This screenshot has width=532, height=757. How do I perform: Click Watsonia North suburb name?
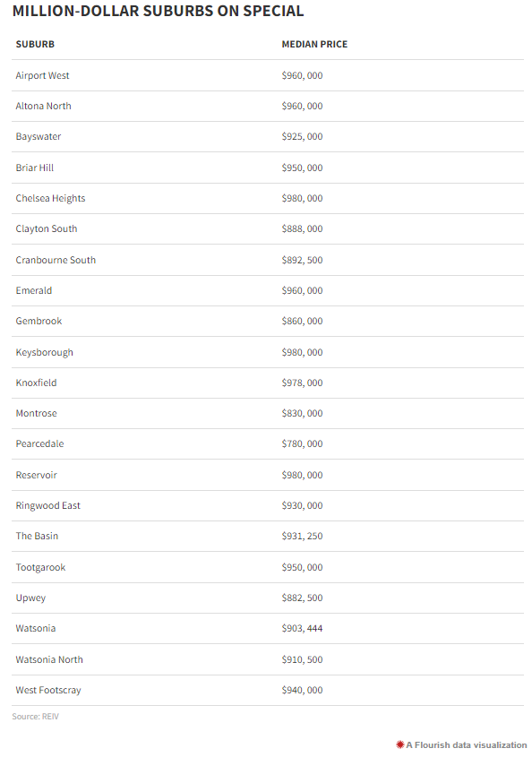(x=49, y=659)
